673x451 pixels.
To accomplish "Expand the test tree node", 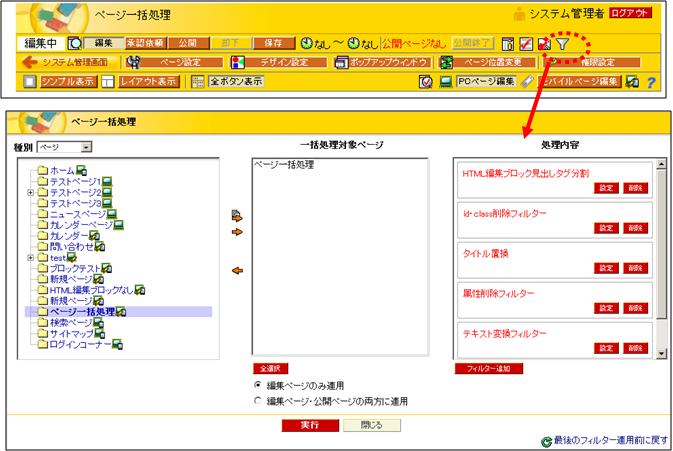I will [30, 258].
